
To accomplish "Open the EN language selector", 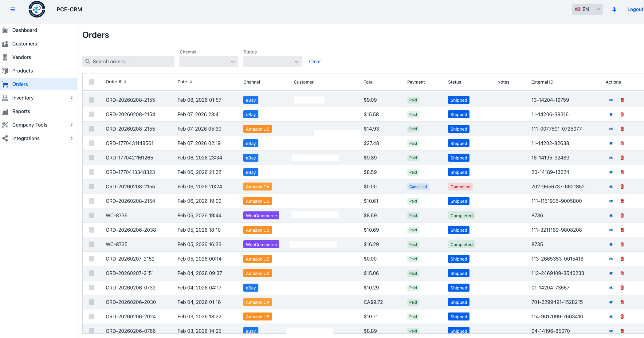I will click(x=587, y=9).
